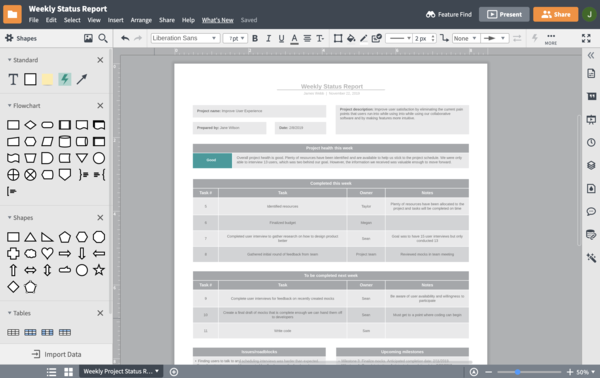This screenshot has height=378, width=600.
Task: Open the presentation mode panel icon
Action: (591, 120)
